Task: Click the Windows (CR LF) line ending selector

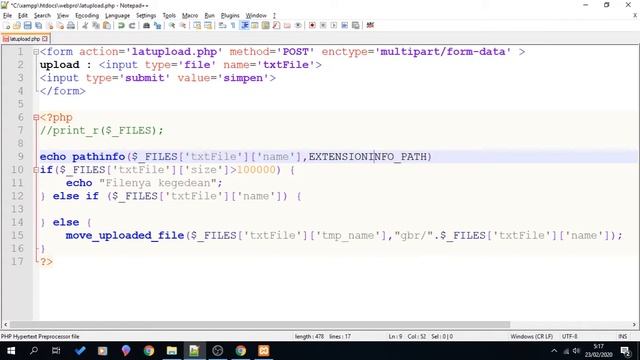Action: click(531, 336)
